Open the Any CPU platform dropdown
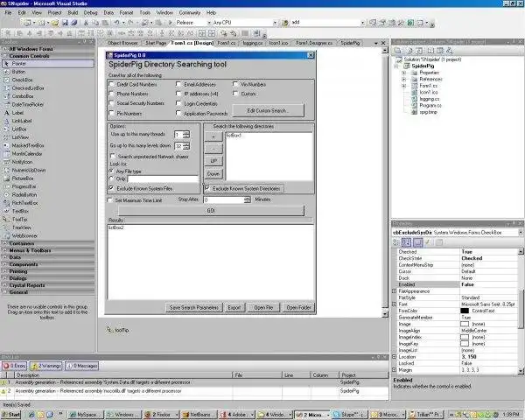Screen dimensions: 525x420 (275, 23)
